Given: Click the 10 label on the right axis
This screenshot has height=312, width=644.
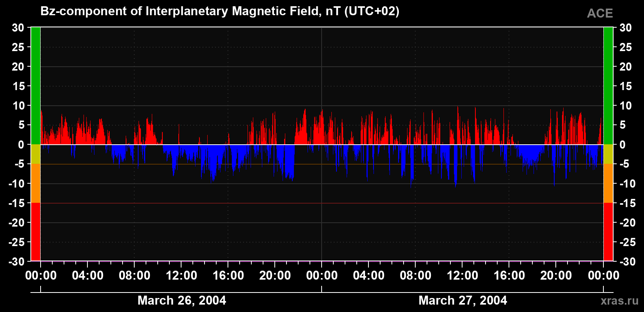Looking at the screenshot, I should click(626, 106).
